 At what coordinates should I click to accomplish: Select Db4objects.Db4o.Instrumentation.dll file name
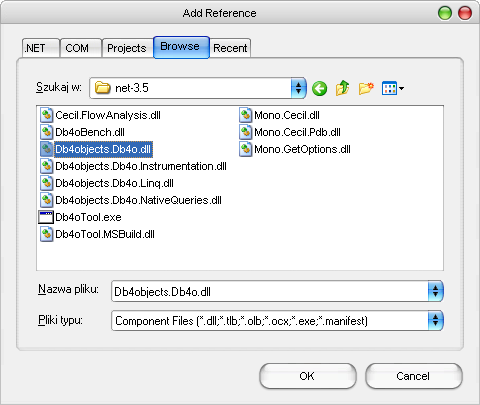click(x=141, y=166)
